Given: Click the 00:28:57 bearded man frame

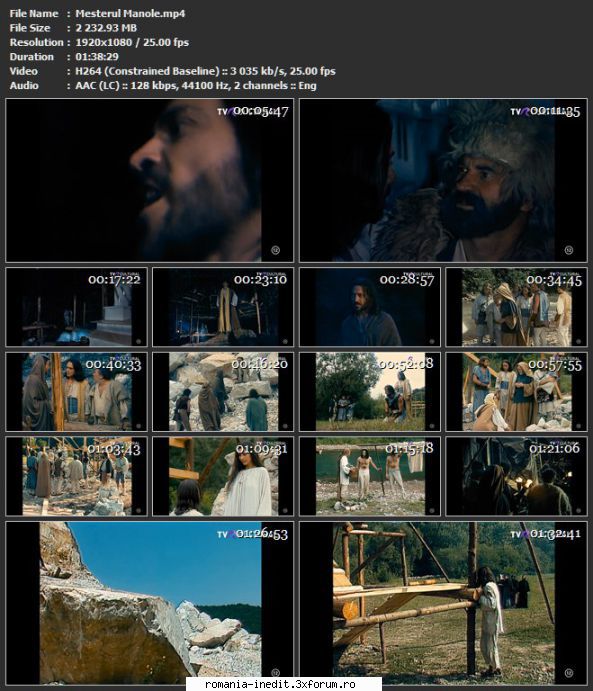Looking at the screenshot, I should click(370, 307).
